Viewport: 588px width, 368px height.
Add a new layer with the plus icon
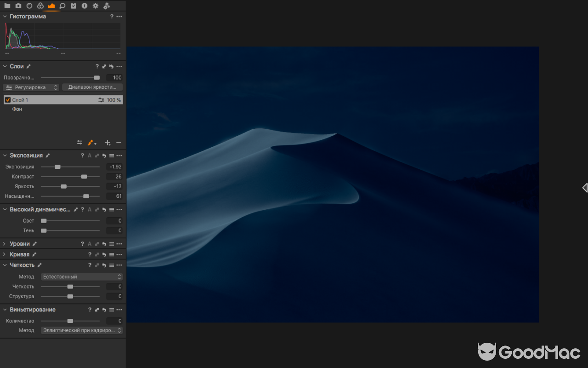point(107,143)
